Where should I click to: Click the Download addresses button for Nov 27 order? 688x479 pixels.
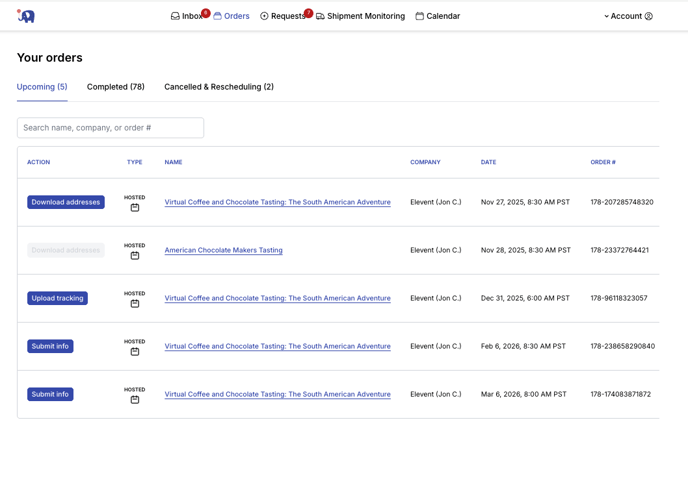(x=66, y=202)
